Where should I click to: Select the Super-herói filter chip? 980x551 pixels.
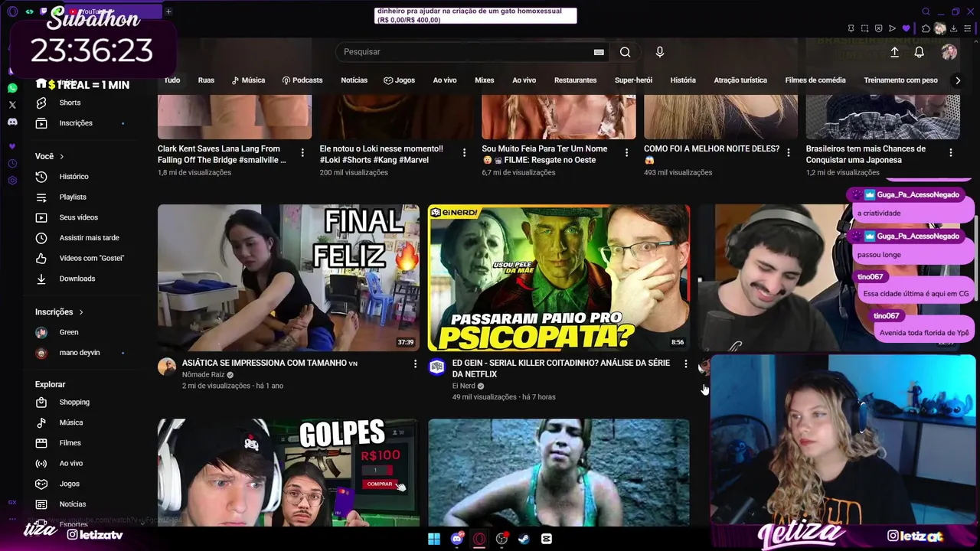click(x=633, y=80)
